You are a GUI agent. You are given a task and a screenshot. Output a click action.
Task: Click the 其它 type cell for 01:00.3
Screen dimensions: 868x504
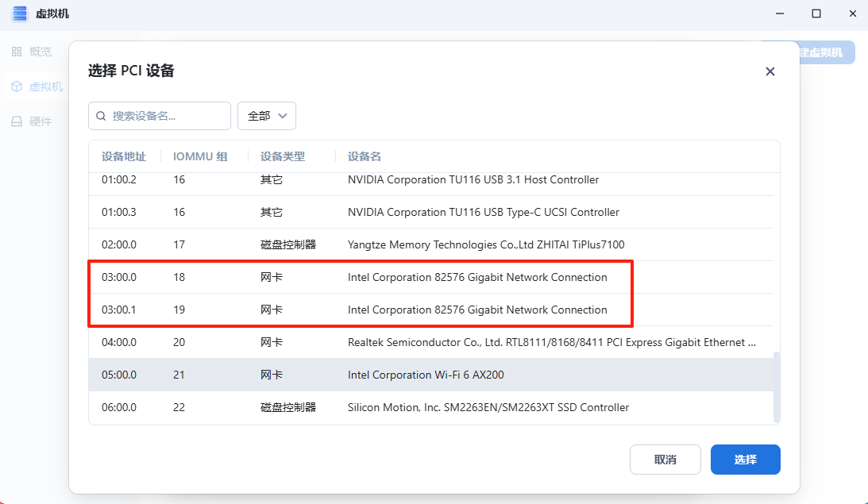272,212
